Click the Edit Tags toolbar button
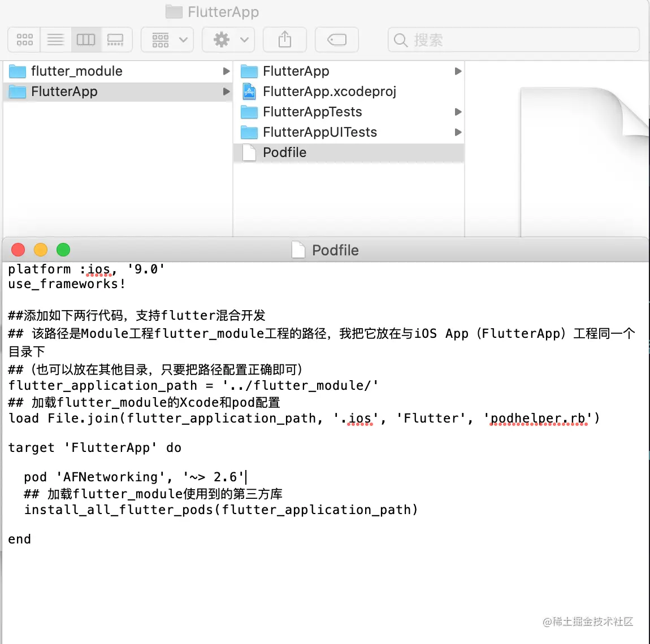Image resolution: width=650 pixels, height=644 pixels. (337, 40)
